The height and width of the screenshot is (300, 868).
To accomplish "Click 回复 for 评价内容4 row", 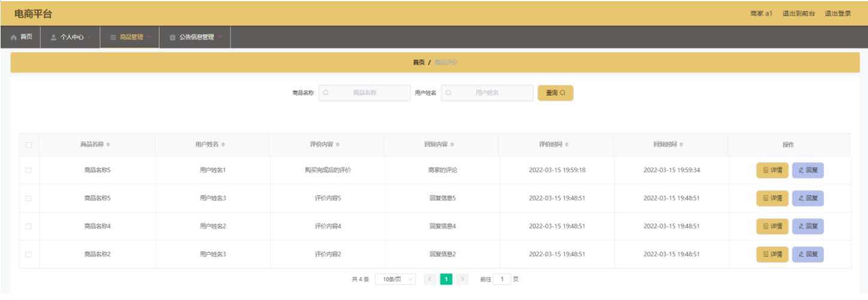I will pos(807,226).
